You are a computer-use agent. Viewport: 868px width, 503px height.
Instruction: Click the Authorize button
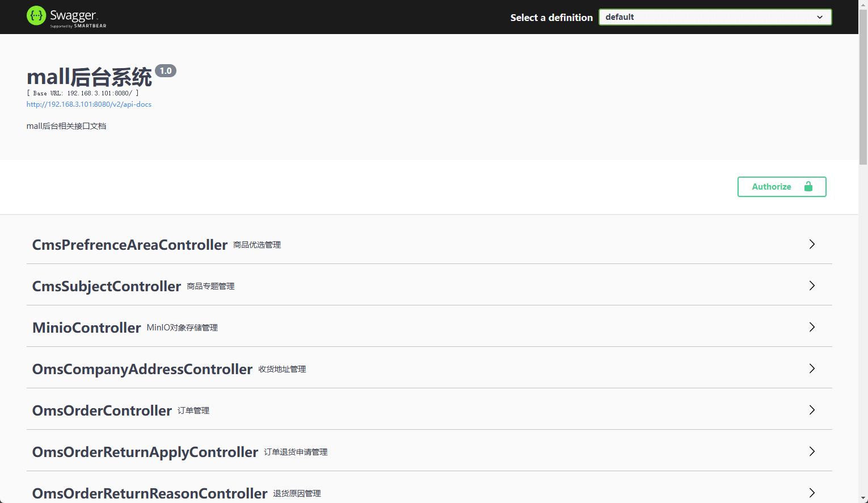tap(781, 187)
